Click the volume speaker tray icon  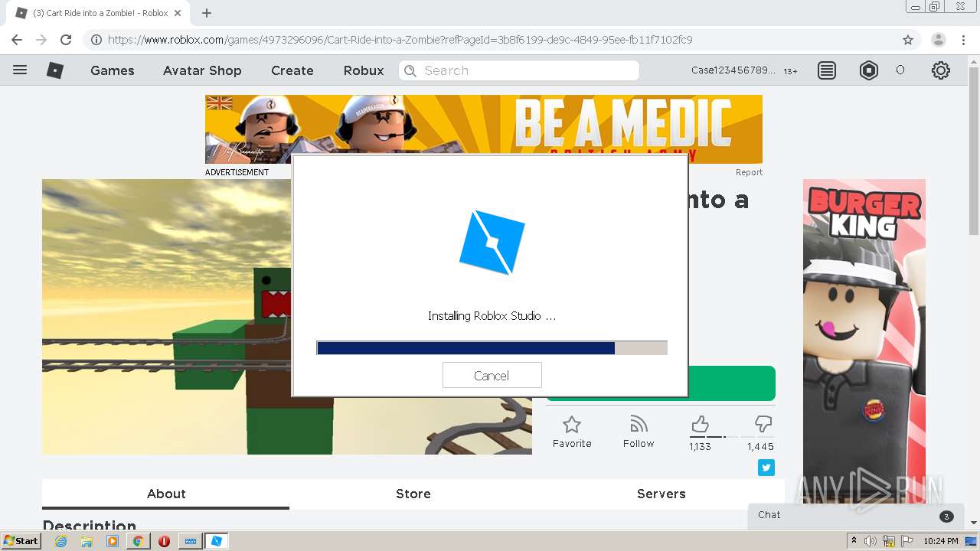tap(871, 541)
